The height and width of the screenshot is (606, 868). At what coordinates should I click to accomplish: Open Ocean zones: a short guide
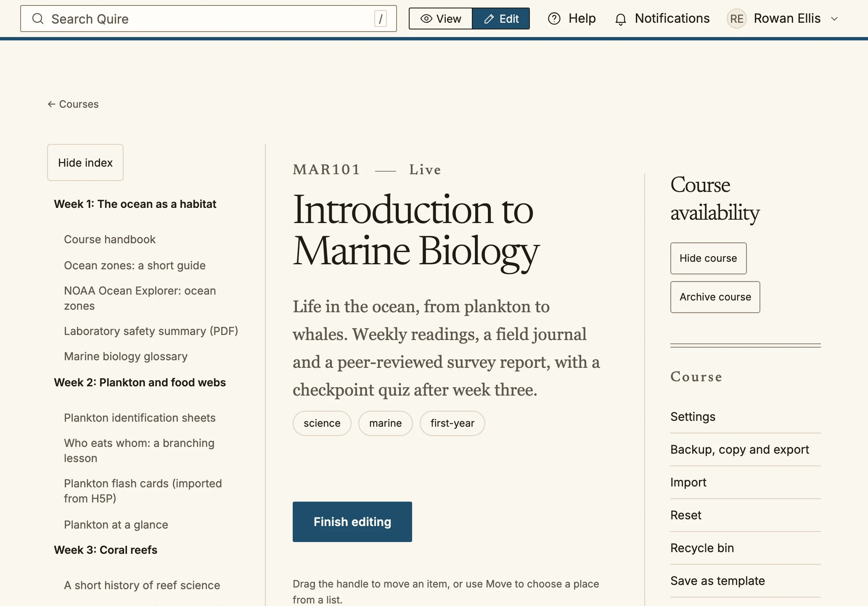point(135,266)
